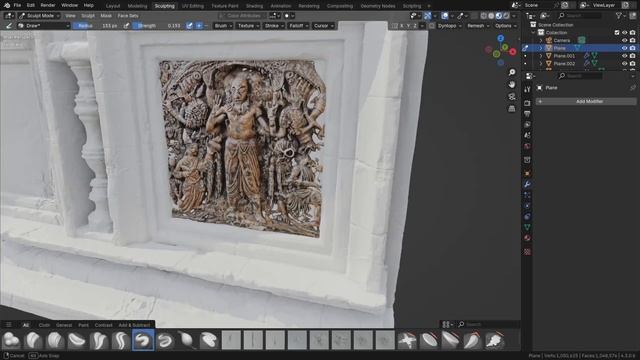Image resolution: width=640 pixels, height=360 pixels.
Task: Open Brush settings dropdown
Action: click(x=223, y=25)
